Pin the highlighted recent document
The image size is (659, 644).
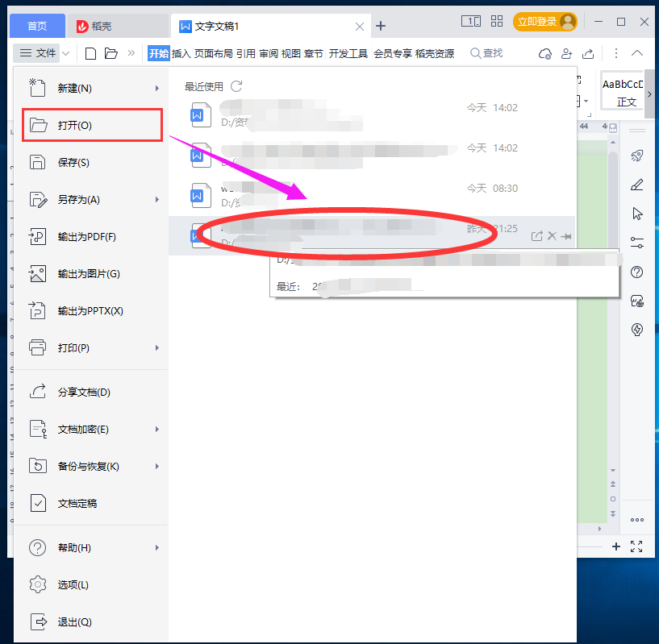coord(566,236)
